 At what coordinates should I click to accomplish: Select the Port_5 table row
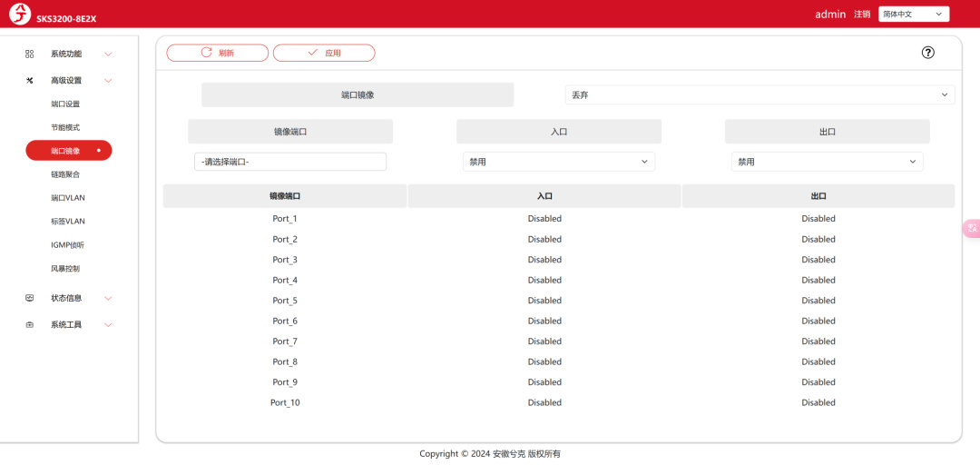[x=559, y=301]
